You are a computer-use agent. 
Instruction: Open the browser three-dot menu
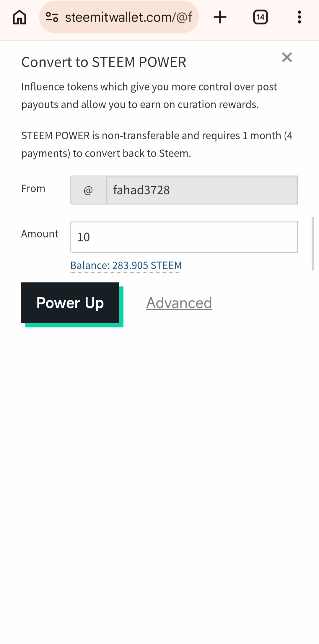[x=299, y=17]
